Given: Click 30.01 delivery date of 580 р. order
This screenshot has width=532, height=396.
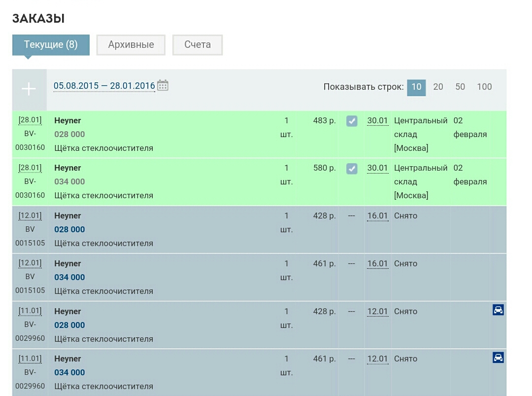Looking at the screenshot, I should (377, 168).
